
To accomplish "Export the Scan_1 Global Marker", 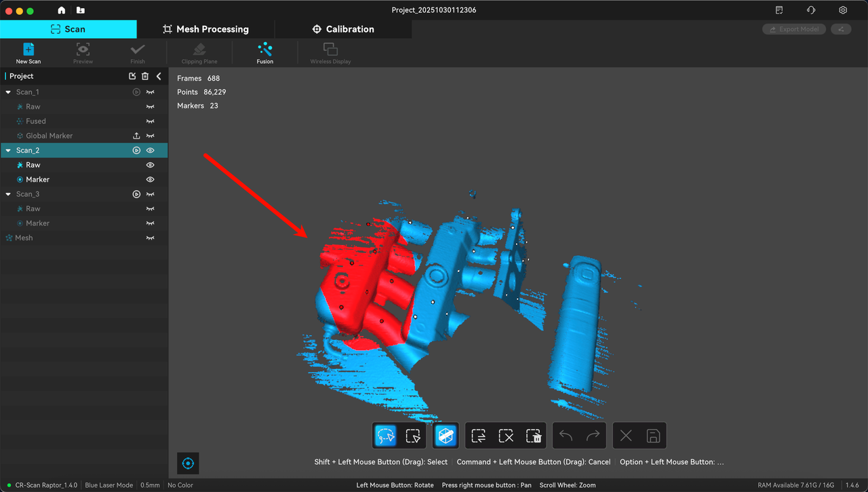I will pos(136,136).
